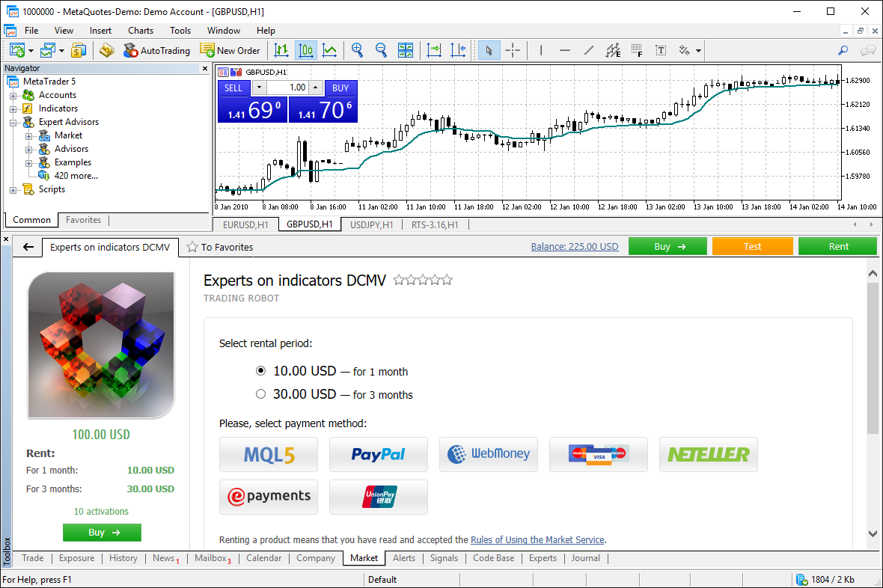Expand the Indicators tree node
Image resolution: width=883 pixels, height=588 pixels.
(x=13, y=108)
